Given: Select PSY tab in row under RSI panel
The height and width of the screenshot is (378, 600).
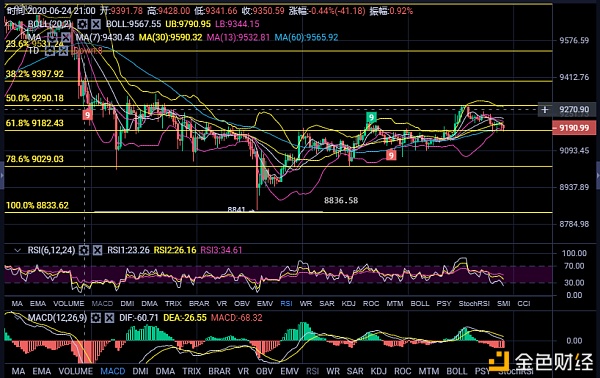Looking at the screenshot, I should (443, 303).
